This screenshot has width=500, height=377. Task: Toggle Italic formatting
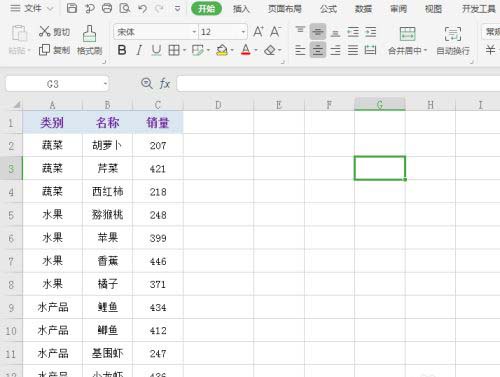139,50
